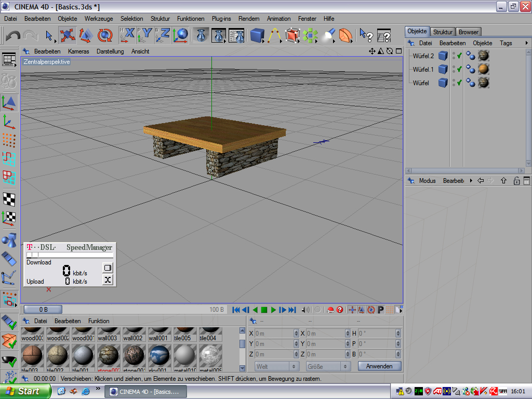Activate the Rotate tool
The width and height of the screenshot is (532, 399).
[105, 35]
